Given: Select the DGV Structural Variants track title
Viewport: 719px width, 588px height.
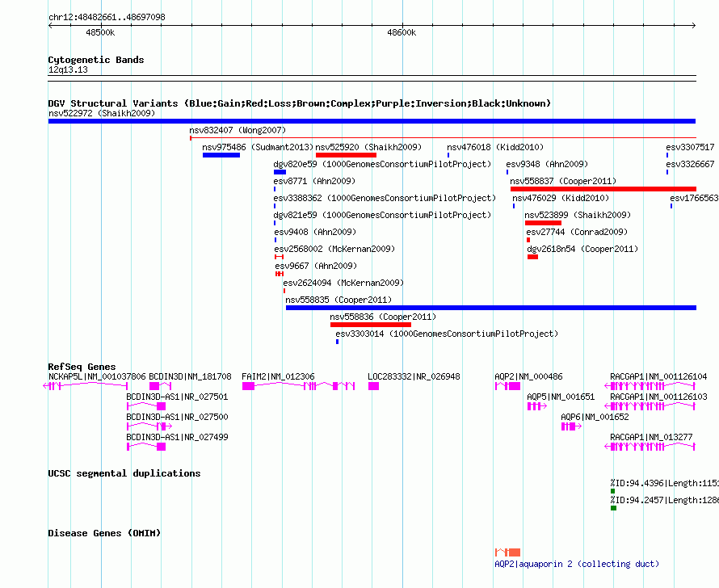Looking at the screenshot, I should (x=300, y=103).
